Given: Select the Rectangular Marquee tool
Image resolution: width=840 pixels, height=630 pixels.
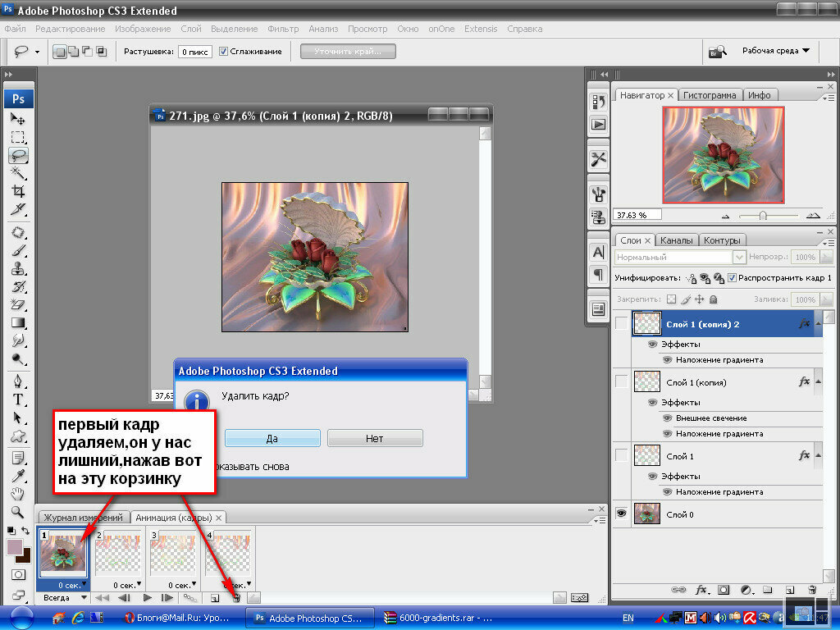Looking at the screenshot, I should pyautogui.click(x=18, y=137).
